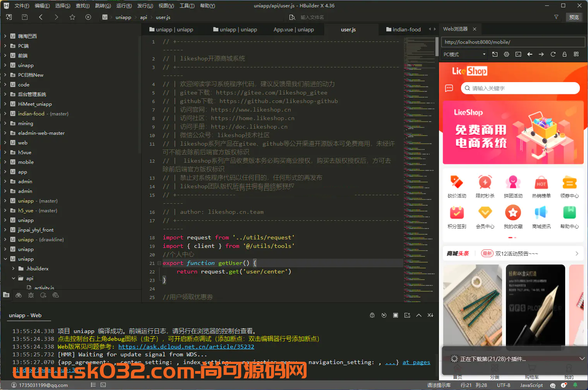Click the UTF-8 encoding in status bar
The image size is (588, 390).
[504, 385]
